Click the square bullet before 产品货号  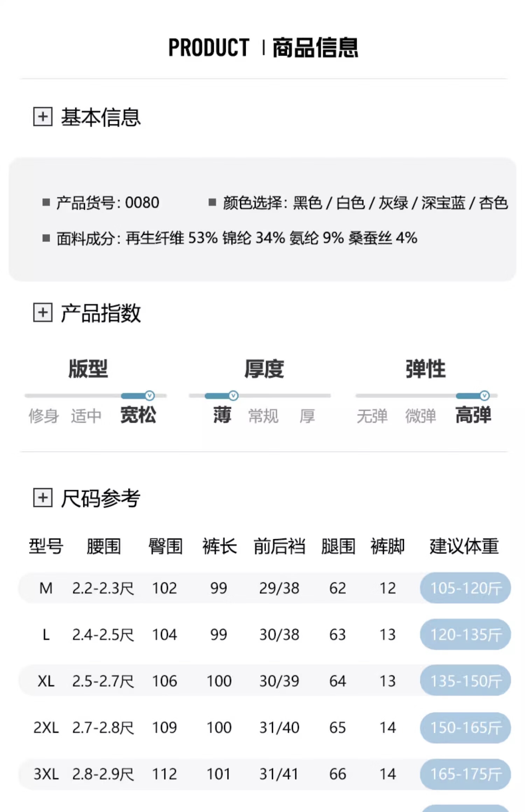(46, 202)
